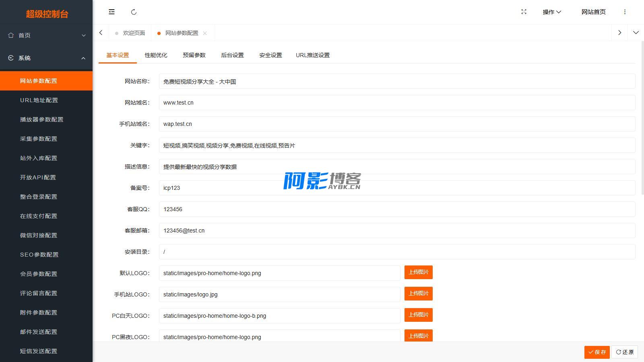The height and width of the screenshot is (362, 644).
Task: Open the 操作 dropdown menu
Action: (x=551, y=12)
